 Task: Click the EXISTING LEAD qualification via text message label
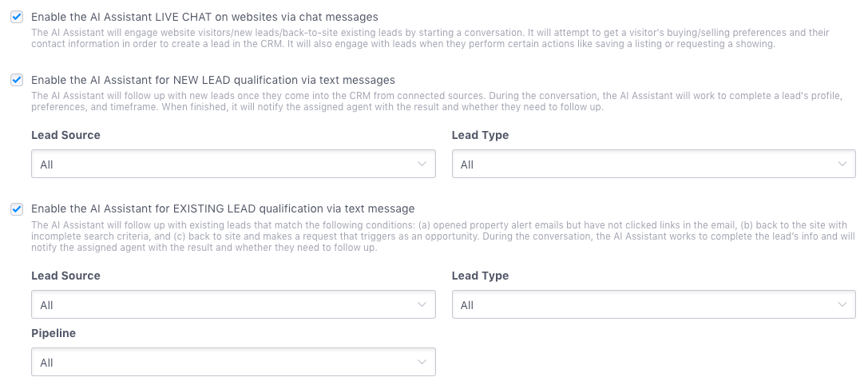[x=222, y=208]
